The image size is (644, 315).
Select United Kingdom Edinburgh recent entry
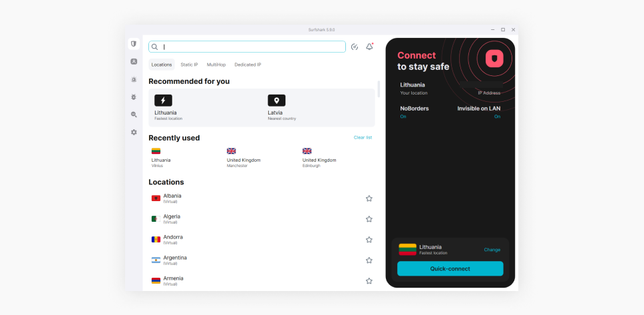pyautogui.click(x=319, y=157)
